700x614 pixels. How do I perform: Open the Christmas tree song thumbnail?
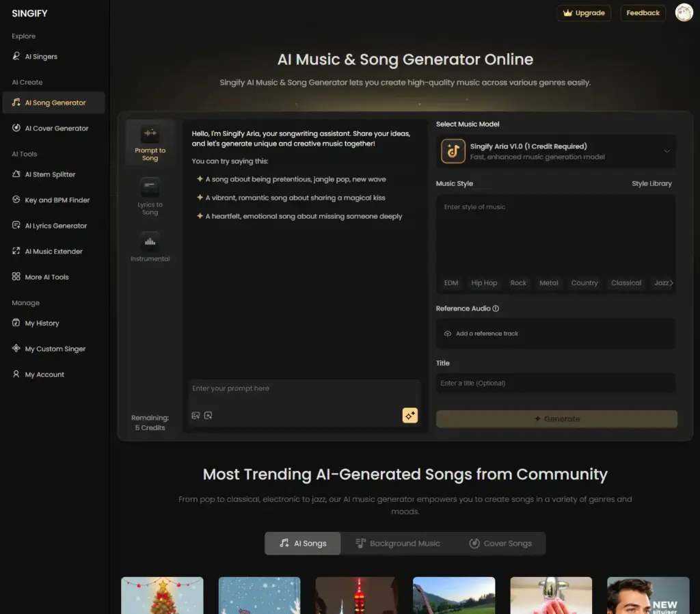[162, 596]
